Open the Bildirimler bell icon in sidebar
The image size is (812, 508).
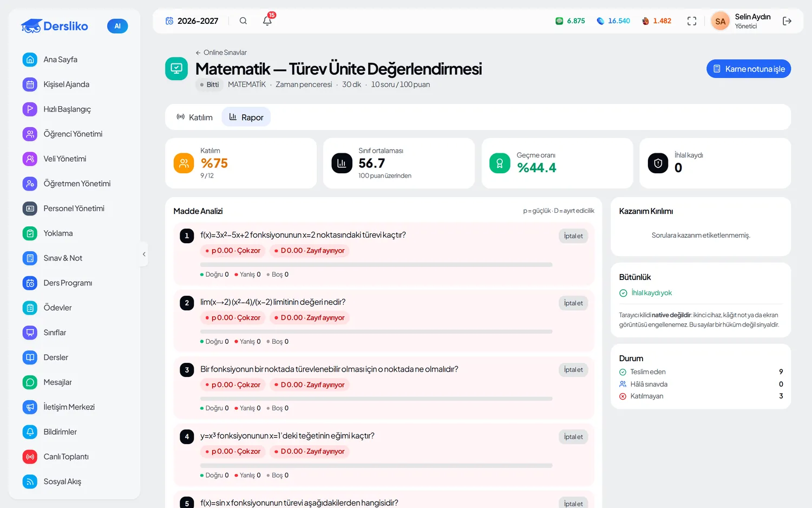[30, 432]
